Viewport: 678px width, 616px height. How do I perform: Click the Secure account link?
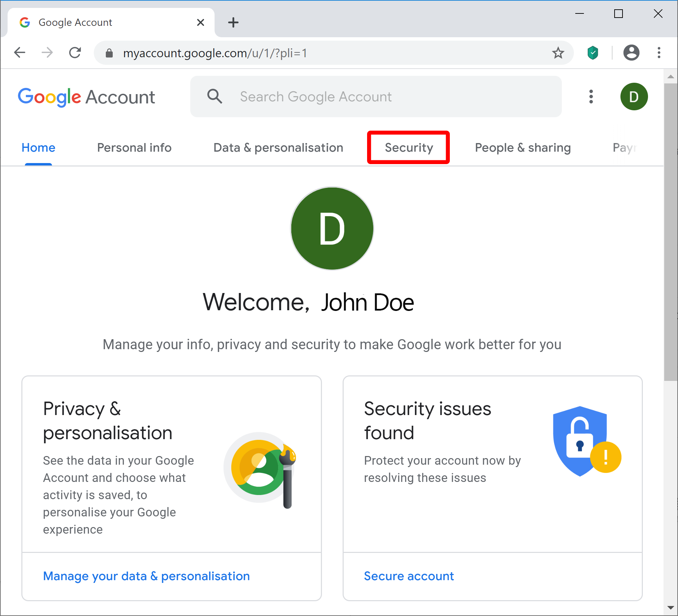pyautogui.click(x=408, y=576)
